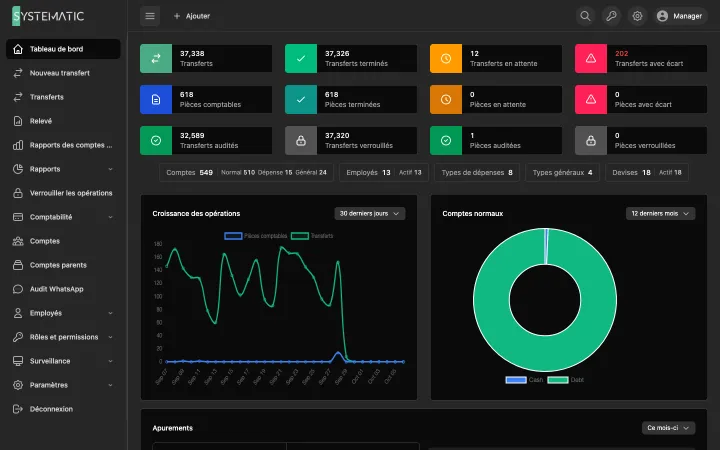Open the 12 derniers mois dropdown
Image resolution: width=720 pixels, height=450 pixels.
coord(660,214)
